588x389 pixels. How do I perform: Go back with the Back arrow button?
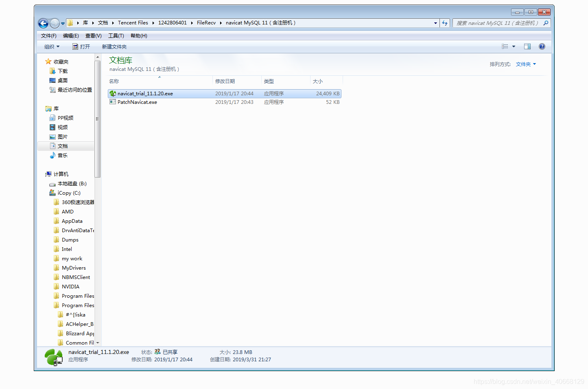click(43, 23)
